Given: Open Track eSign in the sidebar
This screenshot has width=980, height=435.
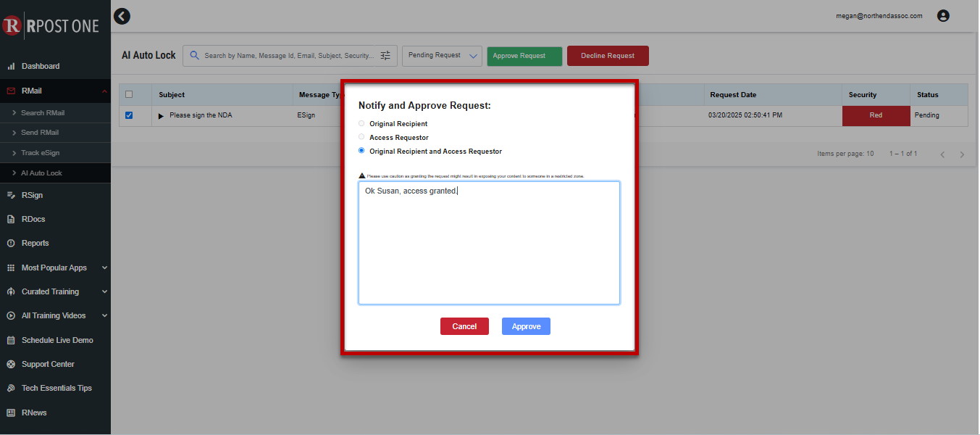Looking at the screenshot, I should click(x=40, y=153).
